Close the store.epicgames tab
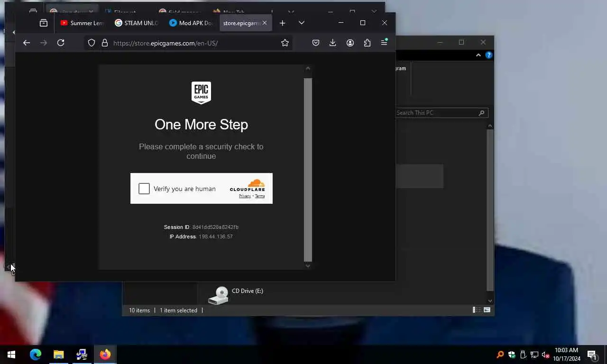The image size is (607, 364). (x=265, y=23)
